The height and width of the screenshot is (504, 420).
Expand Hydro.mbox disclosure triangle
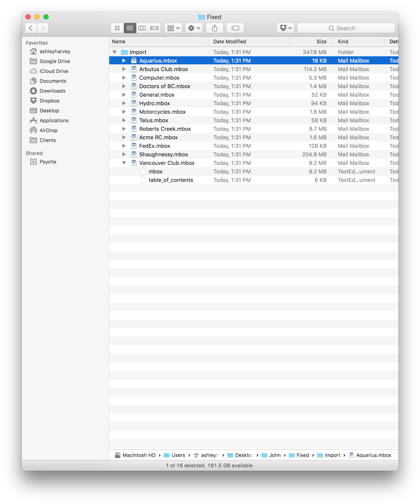pos(124,103)
